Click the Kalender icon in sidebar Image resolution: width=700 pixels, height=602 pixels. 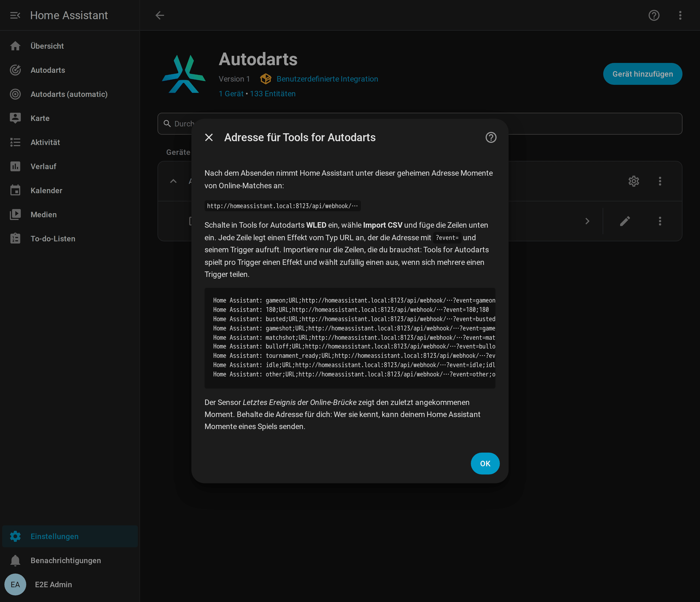pos(15,190)
